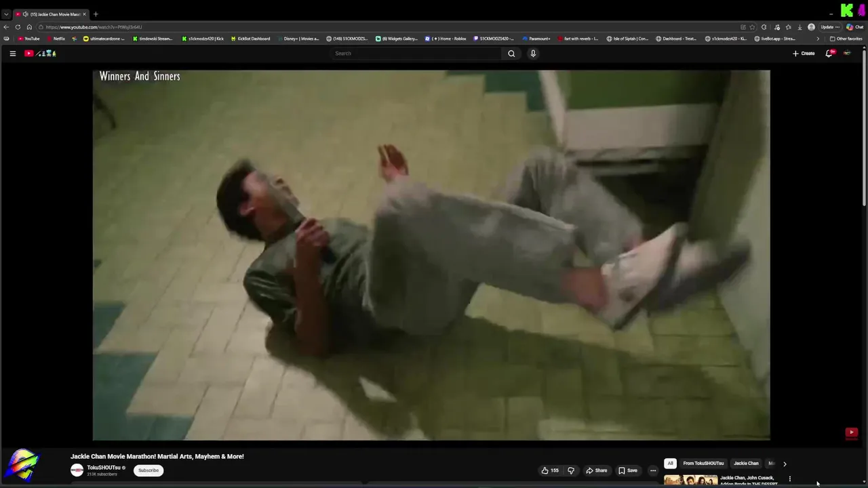
Task: Open options menu for suggested Jackie Chan video
Action: (789, 479)
